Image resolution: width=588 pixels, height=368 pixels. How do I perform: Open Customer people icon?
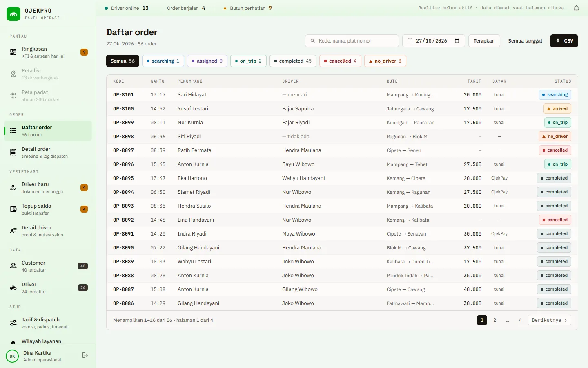point(13,266)
